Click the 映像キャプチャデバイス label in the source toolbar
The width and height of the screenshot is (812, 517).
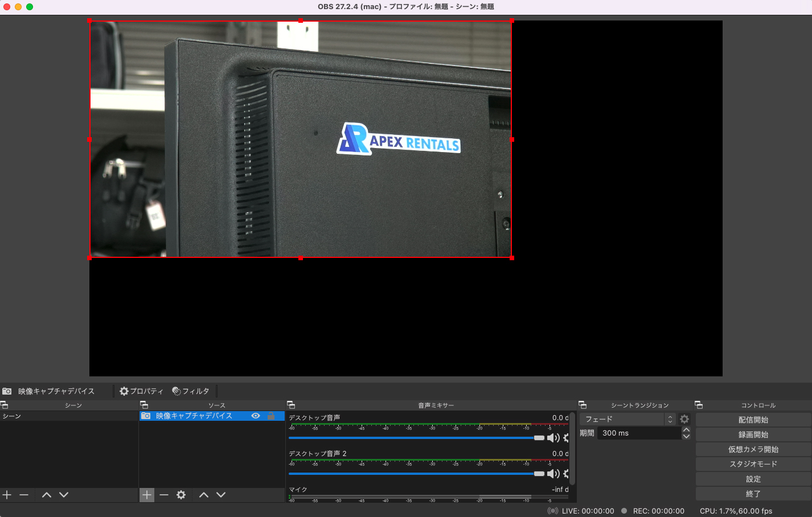[x=56, y=391]
